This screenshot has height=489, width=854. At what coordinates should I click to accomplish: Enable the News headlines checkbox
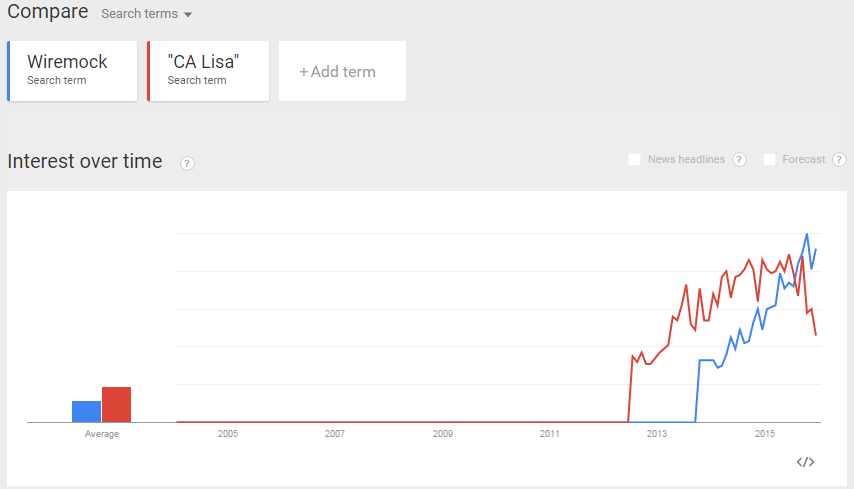(x=634, y=160)
